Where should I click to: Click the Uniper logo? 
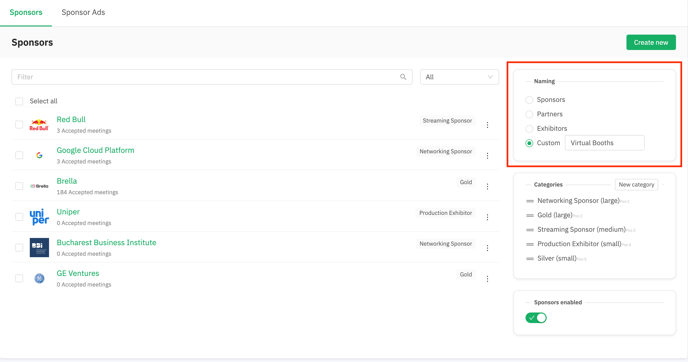39,217
